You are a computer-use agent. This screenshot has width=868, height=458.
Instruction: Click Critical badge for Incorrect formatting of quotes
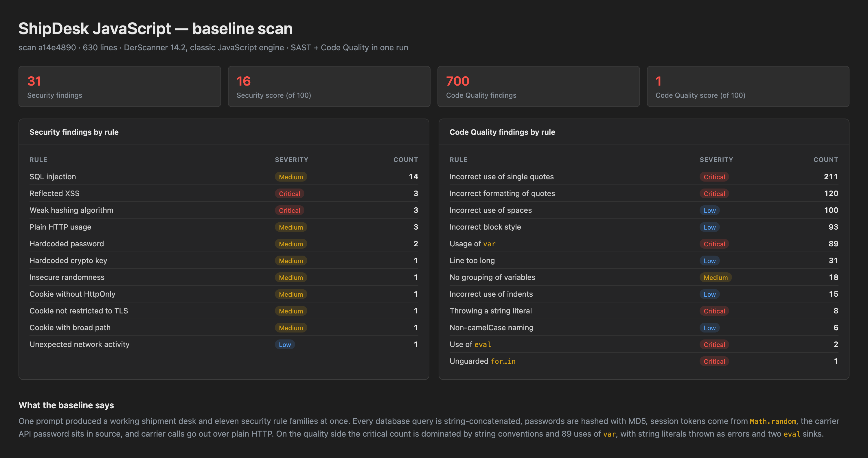[x=714, y=194]
